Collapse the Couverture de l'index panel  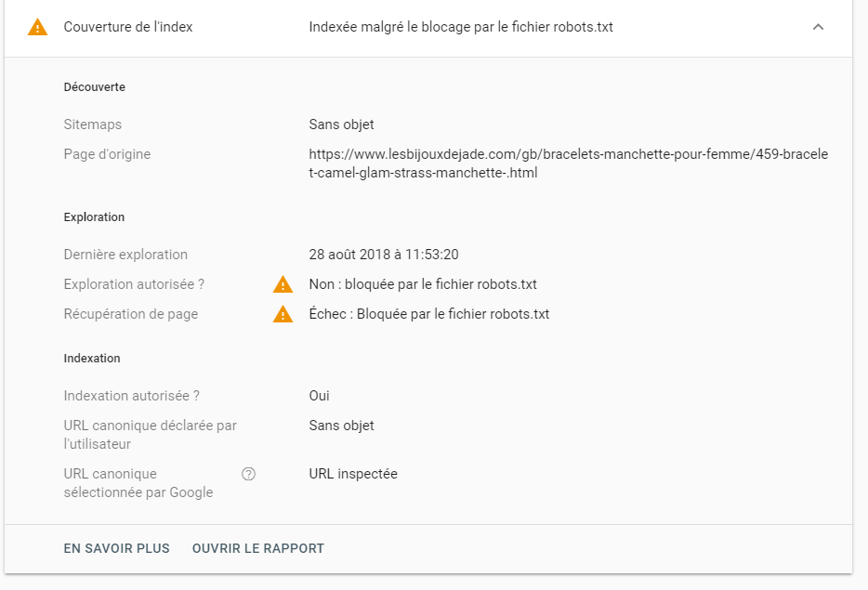[818, 27]
